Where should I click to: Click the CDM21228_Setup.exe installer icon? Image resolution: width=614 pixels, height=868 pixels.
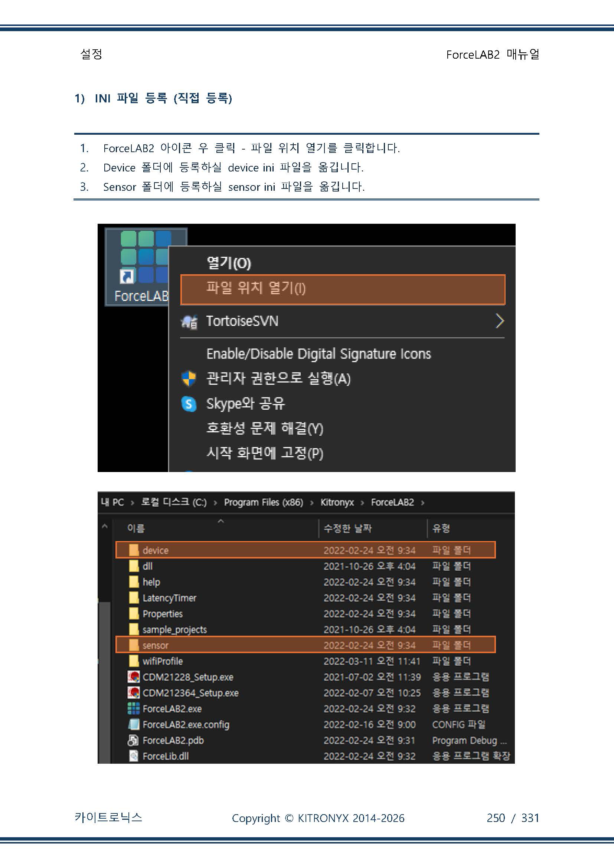click(x=134, y=677)
